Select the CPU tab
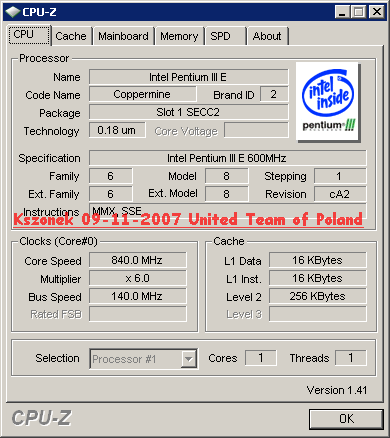 coord(29,35)
